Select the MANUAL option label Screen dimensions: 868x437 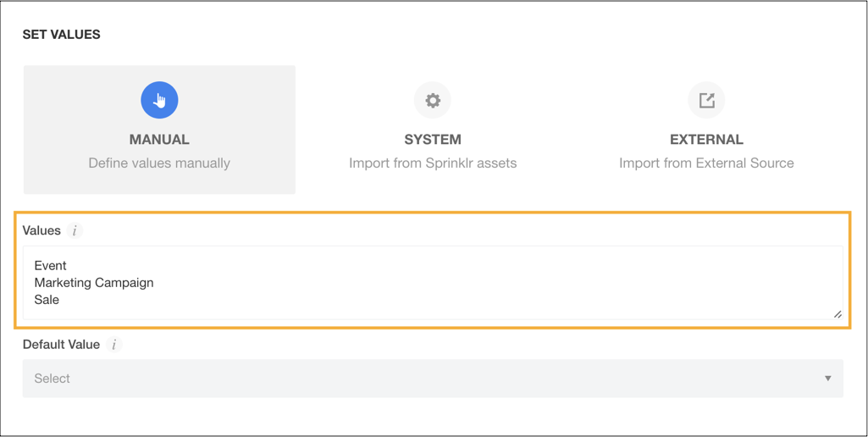coord(159,140)
